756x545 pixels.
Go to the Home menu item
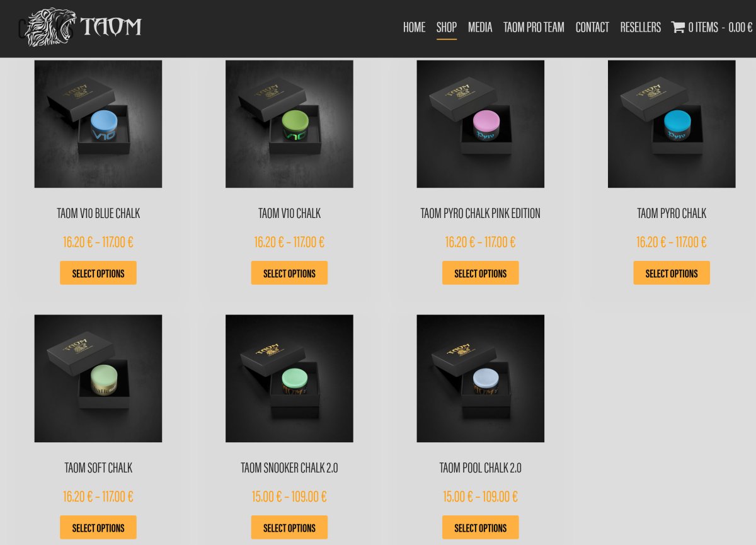pos(414,27)
